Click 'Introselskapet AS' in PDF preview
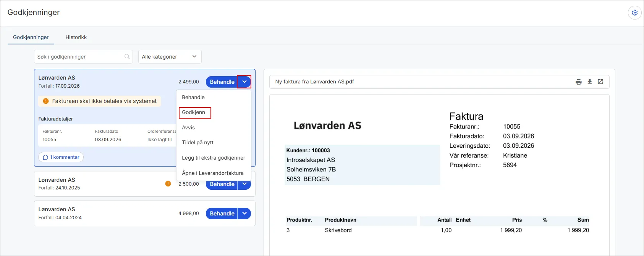The image size is (644, 256). coord(311,160)
